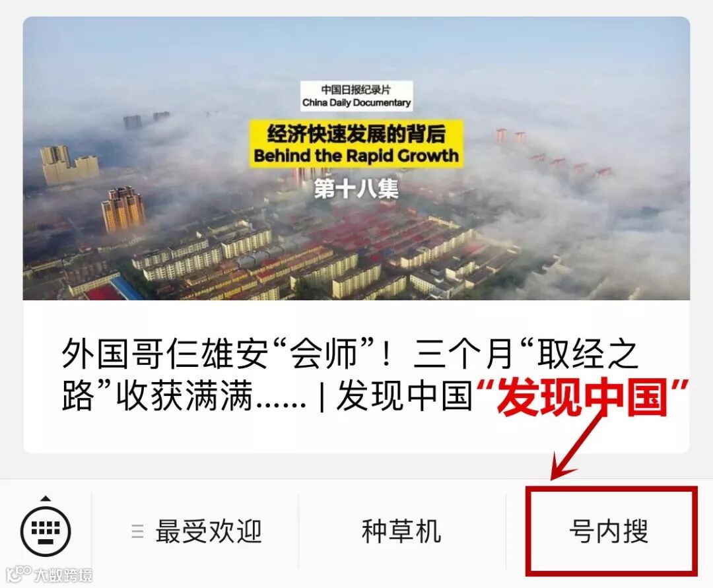Click the 中国日报纪录片 label on the cover
Image resolution: width=713 pixels, height=588 pixels.
pos(356,89)
